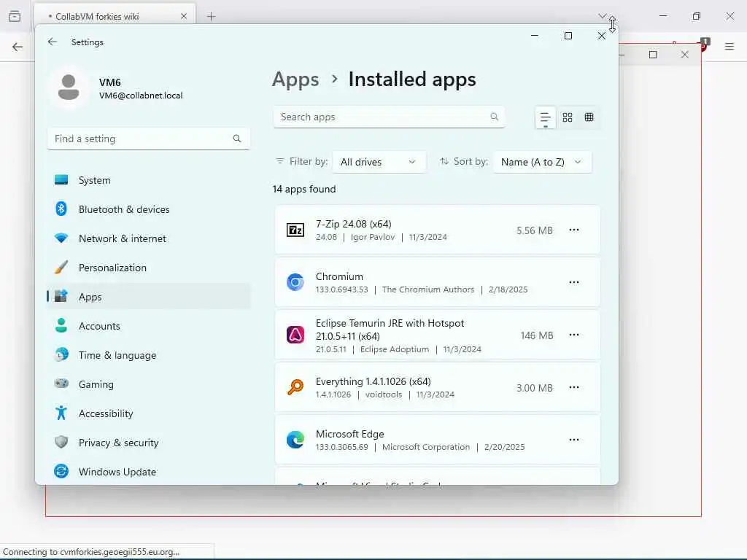Switch to grid view layout

pos(568,117)
